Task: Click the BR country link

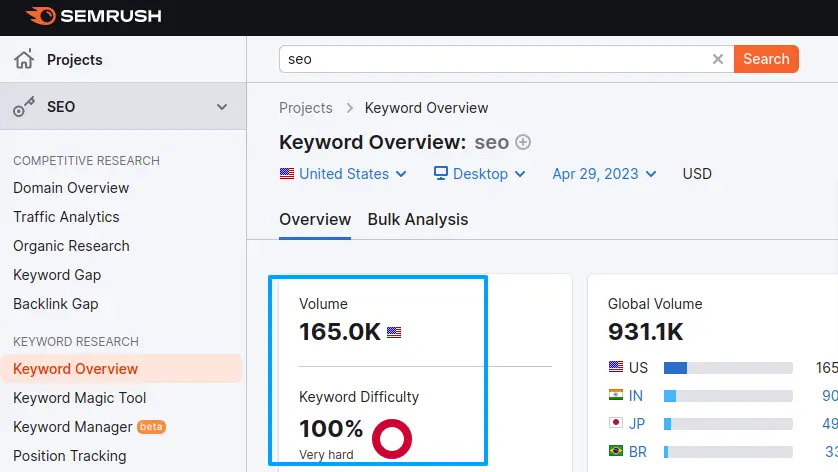Action: click(x=638, y=452)
